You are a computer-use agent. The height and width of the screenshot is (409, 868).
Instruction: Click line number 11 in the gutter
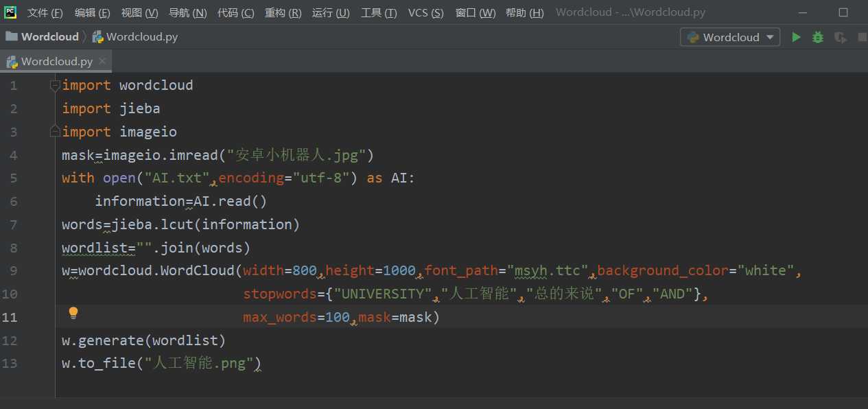pos(10,318)
